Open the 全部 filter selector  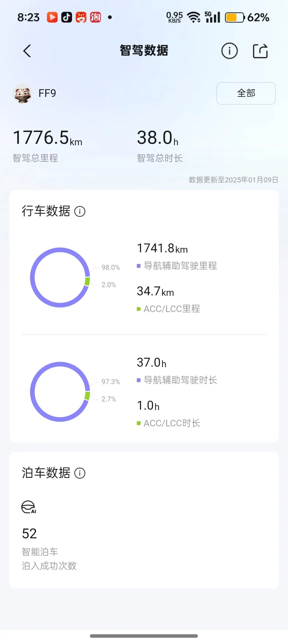coord(246,93)
